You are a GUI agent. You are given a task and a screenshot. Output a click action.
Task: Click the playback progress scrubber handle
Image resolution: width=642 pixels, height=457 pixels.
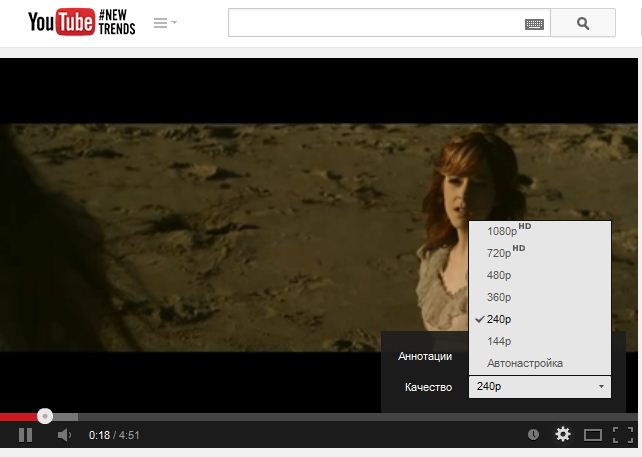click(x=45, y=416)
